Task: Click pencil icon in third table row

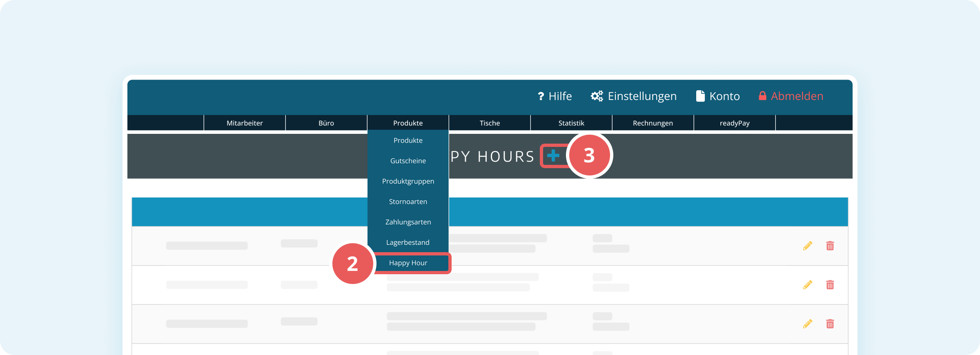Action: pos(808,324)
